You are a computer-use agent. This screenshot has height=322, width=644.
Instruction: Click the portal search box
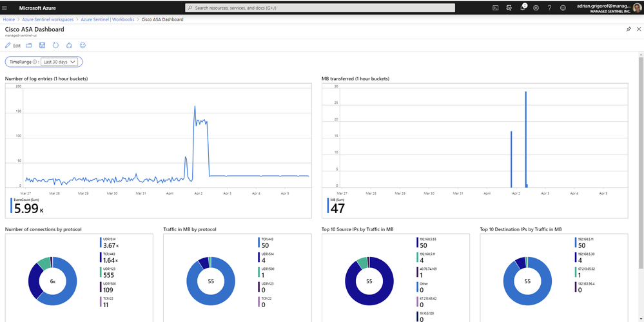[x=320, y=8]
